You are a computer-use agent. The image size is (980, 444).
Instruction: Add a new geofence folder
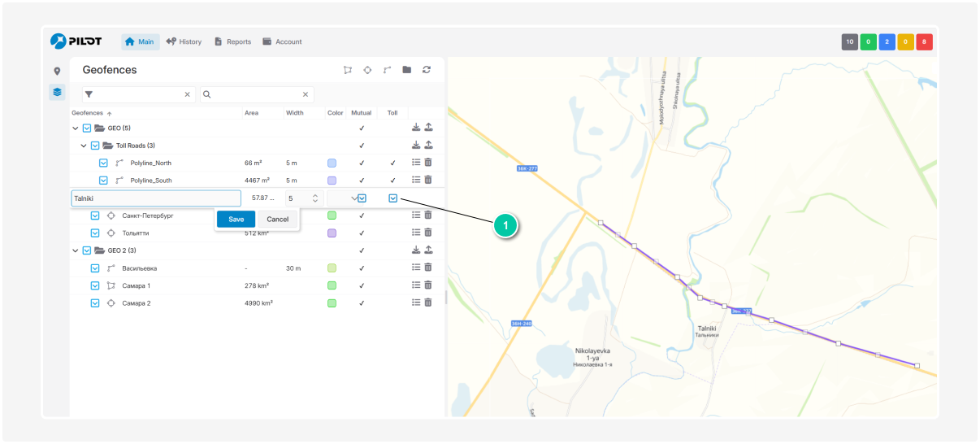pos(407,70)
